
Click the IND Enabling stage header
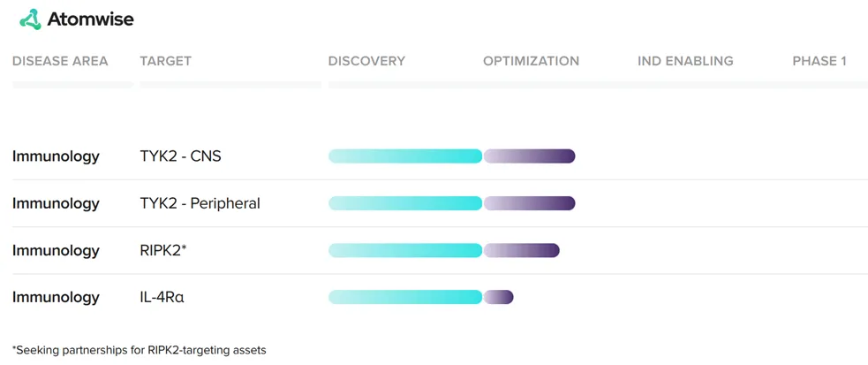coord(685,61)
